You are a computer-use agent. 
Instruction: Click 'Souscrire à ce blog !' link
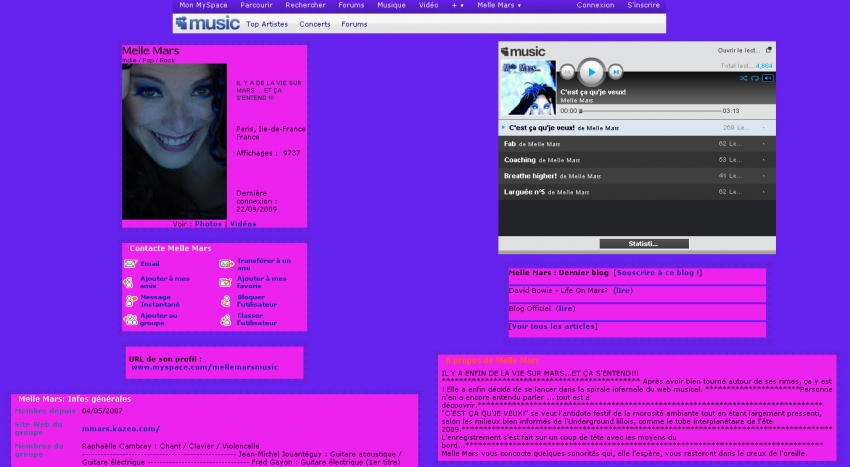coord(658,273)
